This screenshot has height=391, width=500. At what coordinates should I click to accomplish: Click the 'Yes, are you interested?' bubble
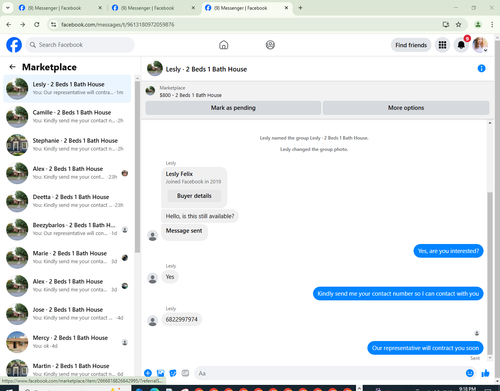[448, 251]
